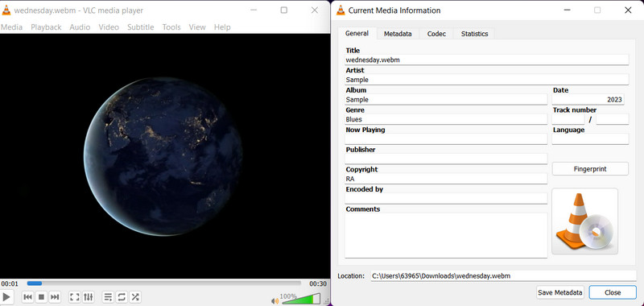
Task: Click the playback seek bar
Action: tap(164, 283)
